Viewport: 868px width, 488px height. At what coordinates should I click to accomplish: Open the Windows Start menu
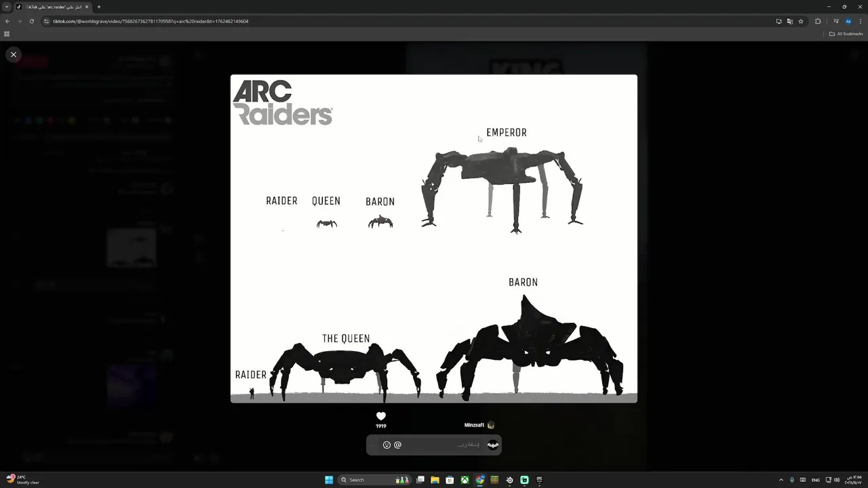pos(329,480)
